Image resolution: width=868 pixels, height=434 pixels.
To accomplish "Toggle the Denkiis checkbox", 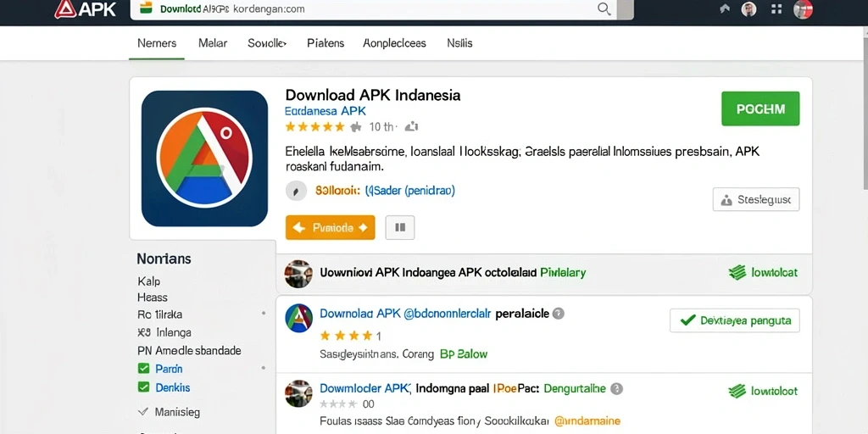I will 143,387.
